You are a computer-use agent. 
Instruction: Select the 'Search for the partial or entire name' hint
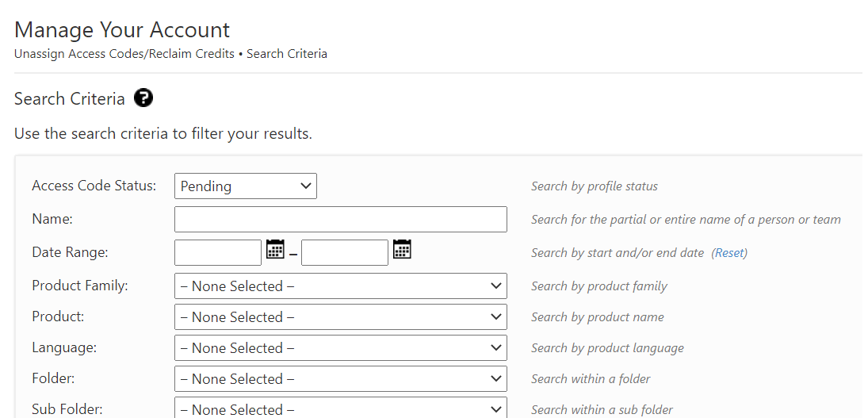click(686, 220)
